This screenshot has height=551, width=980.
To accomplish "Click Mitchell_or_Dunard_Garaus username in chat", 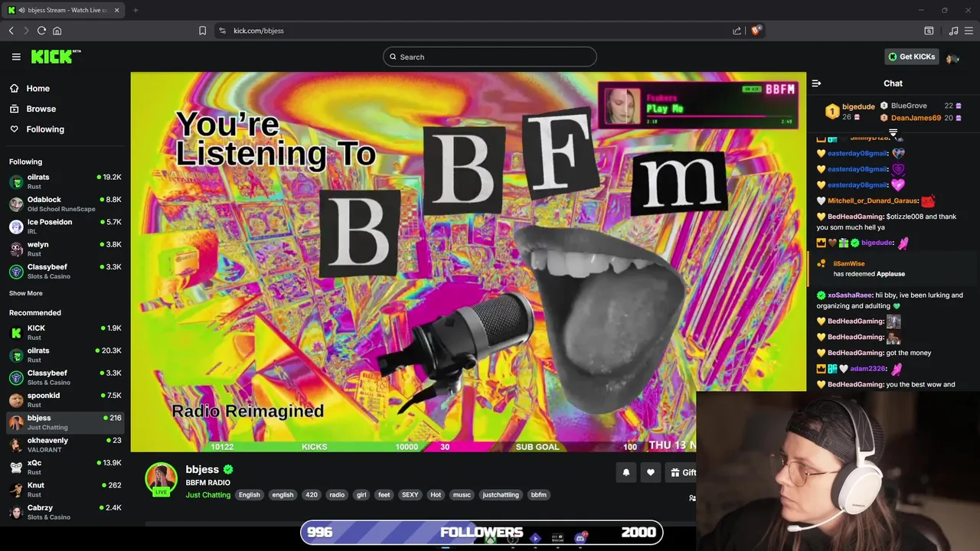I will (871, 201).
